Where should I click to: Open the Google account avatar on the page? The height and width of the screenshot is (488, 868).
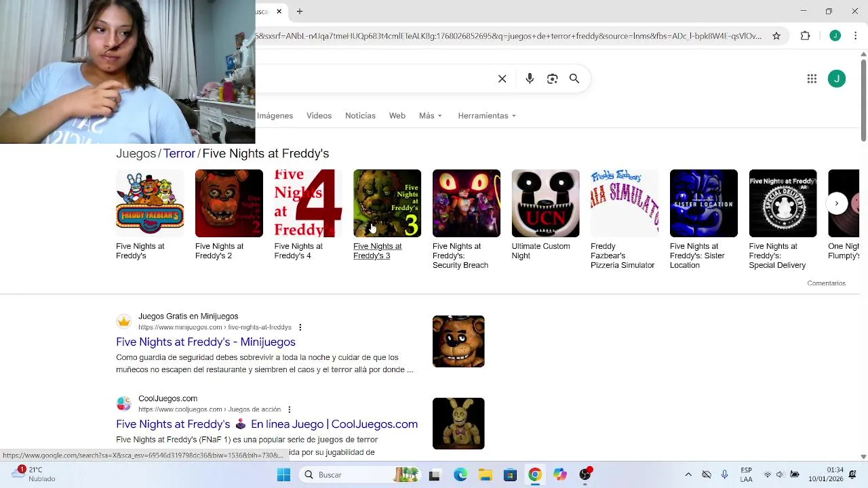point(837,79)
